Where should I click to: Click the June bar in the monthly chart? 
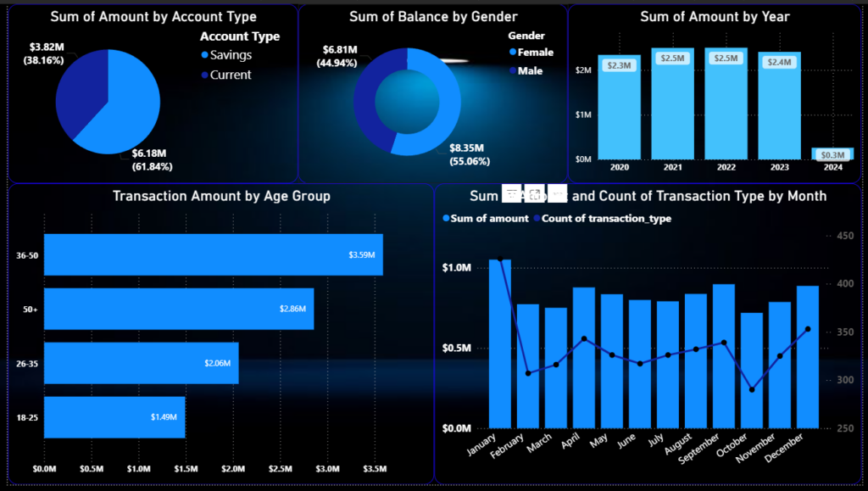coord(640,365)
